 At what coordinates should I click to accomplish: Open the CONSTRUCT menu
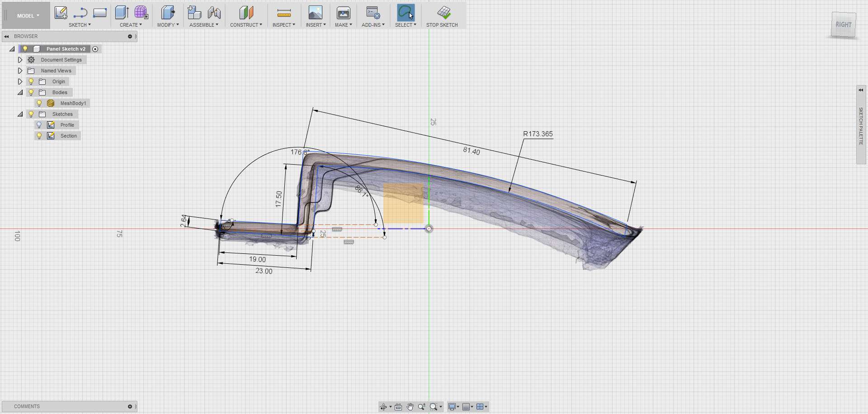click(245, 25)
